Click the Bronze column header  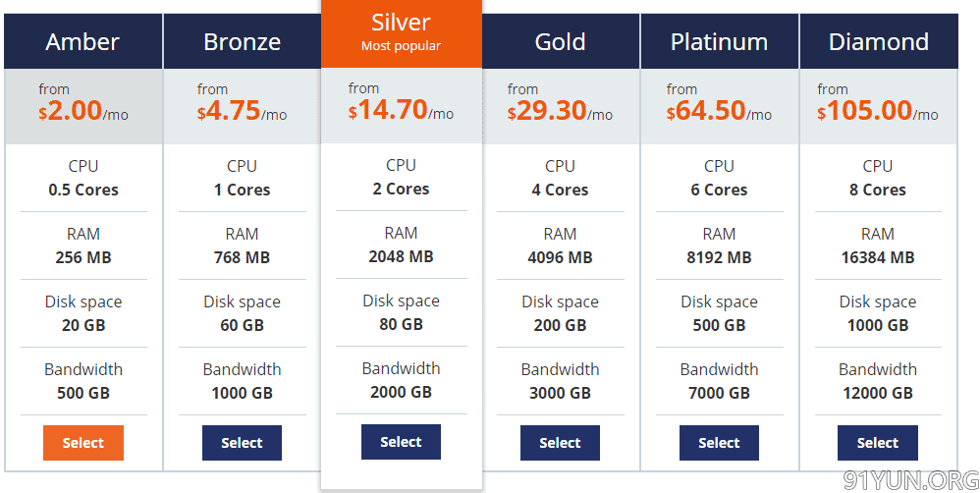tap(242, 41)
